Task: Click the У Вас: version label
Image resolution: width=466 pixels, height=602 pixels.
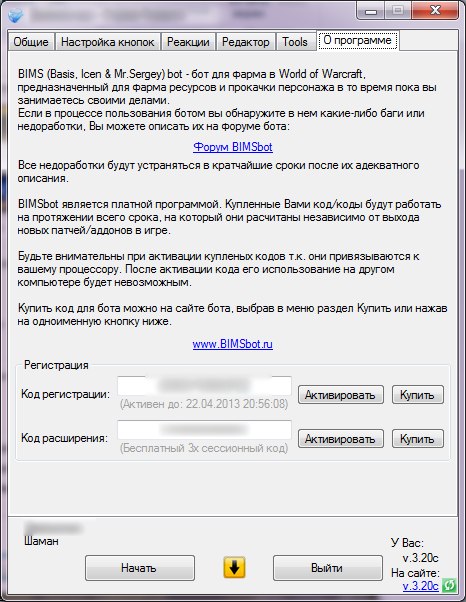Action: pos(407,543)
